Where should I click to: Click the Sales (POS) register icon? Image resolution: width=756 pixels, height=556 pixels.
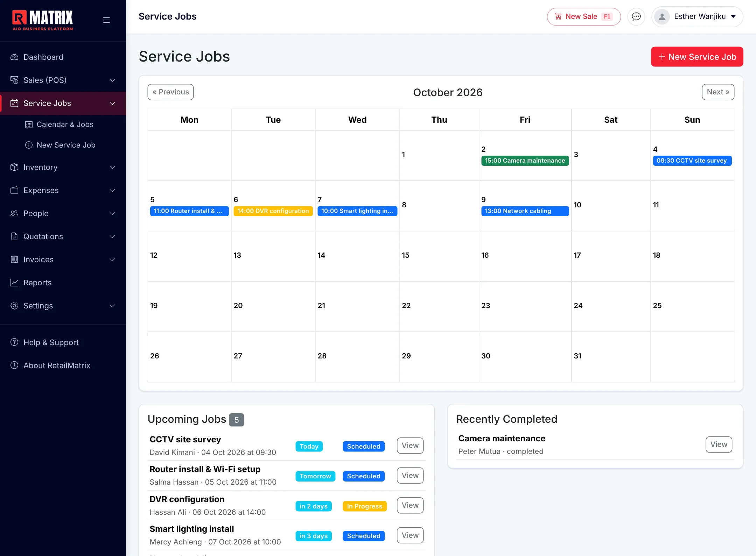(x=14, y=80)
